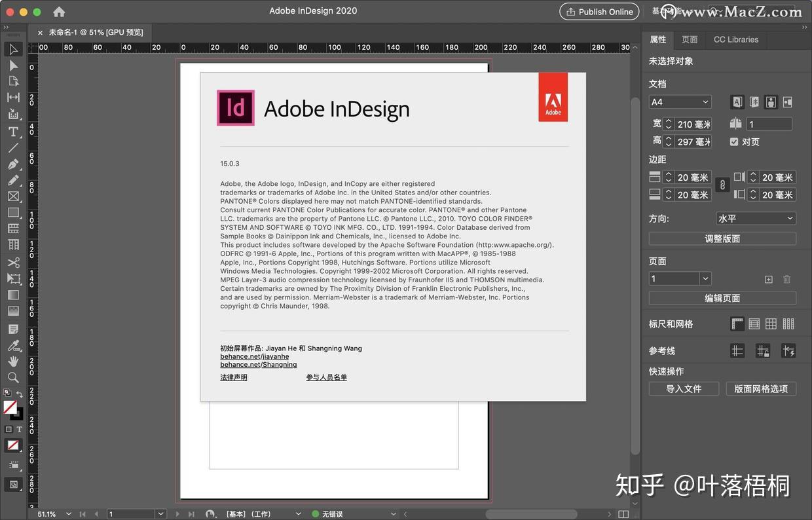Select the Type tool
Screen dimensions: 812x520
coord(13,132)
